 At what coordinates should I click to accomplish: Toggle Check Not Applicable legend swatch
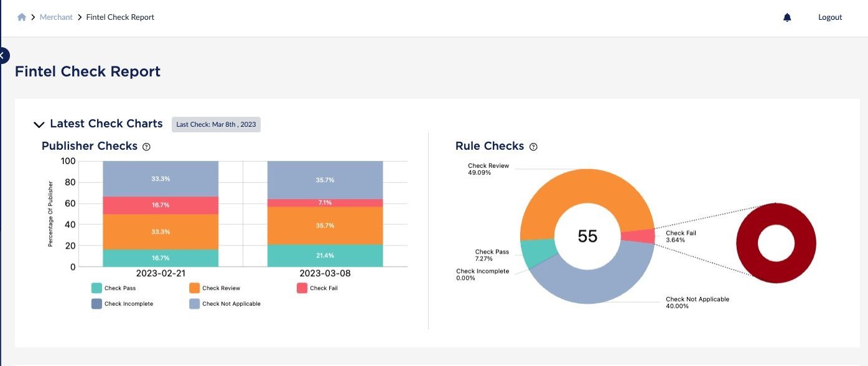point(194,304)
